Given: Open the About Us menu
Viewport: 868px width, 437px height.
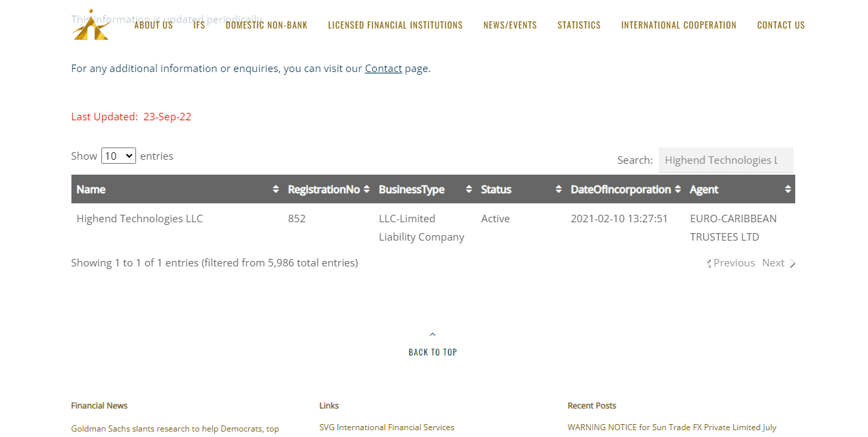Looking at the screenshot, I should click(153, 25).
